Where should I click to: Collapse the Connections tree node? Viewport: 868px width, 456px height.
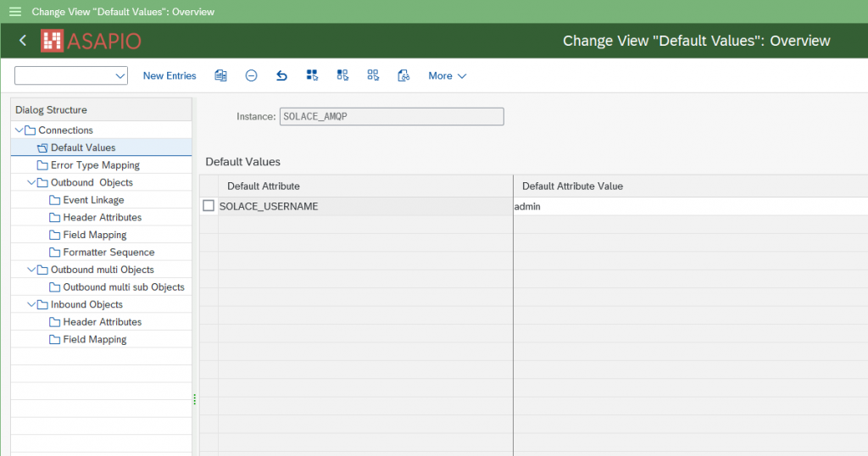(x=19, y=131)
